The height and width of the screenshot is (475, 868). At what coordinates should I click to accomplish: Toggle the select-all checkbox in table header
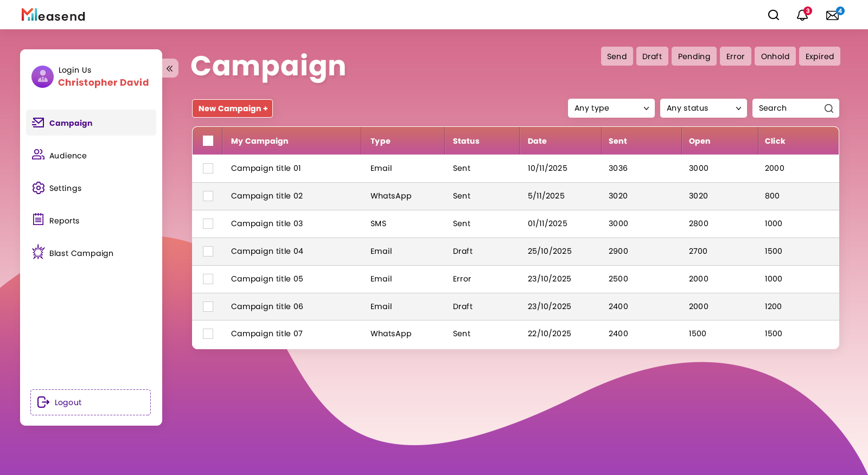pyautogui.click(x=208, y=141)
